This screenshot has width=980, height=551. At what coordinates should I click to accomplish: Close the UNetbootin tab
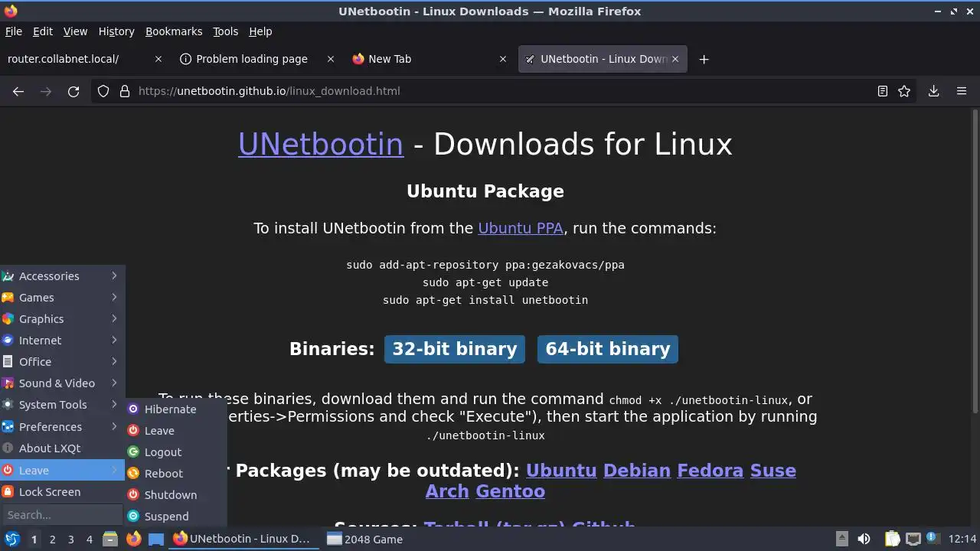(675, 59)
